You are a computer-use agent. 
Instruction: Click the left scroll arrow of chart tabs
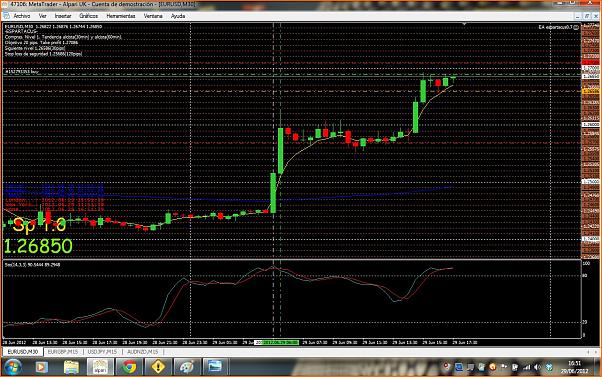click(587, 352)
